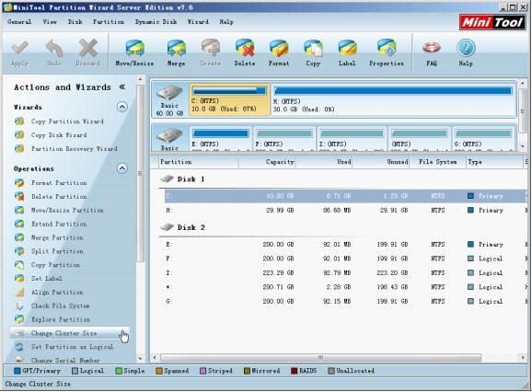Select the G: partition block in disk map
The height and width of the screenshot is (392, 532).
click(x=483, y=138)
